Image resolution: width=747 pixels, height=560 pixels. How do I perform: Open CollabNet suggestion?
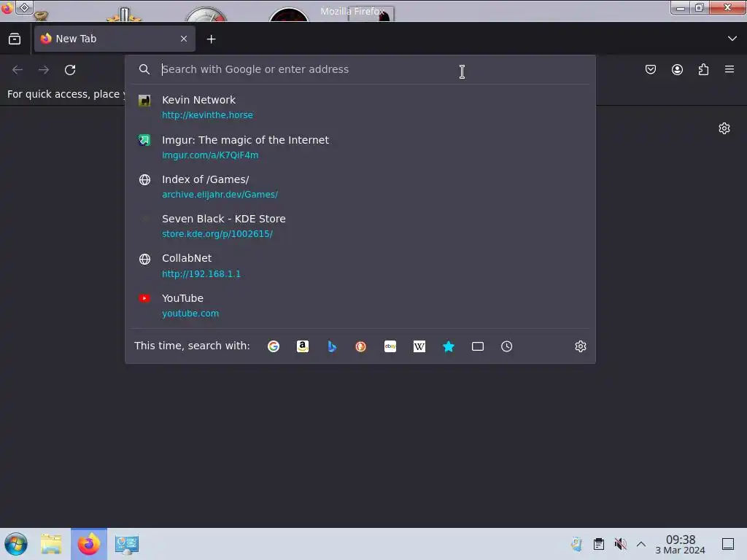pyautogui.click(x=360, y=265)
